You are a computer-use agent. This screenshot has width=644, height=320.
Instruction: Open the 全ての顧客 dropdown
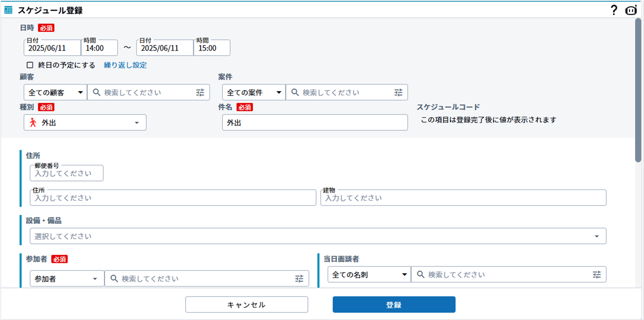[x=55, y=92]
